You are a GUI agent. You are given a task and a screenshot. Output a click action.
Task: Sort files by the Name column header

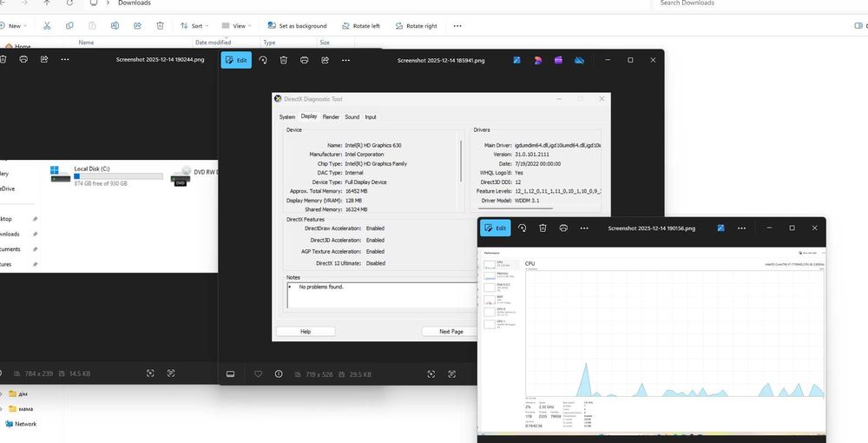point(86,42)
